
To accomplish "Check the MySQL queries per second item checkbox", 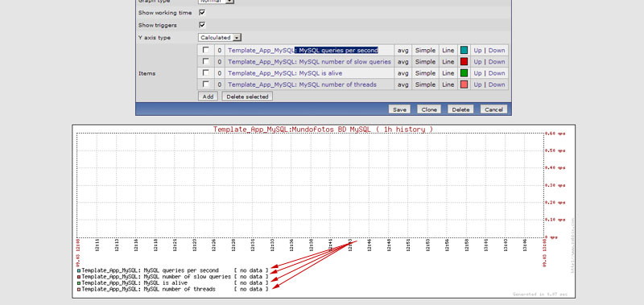I will [206, 50].
